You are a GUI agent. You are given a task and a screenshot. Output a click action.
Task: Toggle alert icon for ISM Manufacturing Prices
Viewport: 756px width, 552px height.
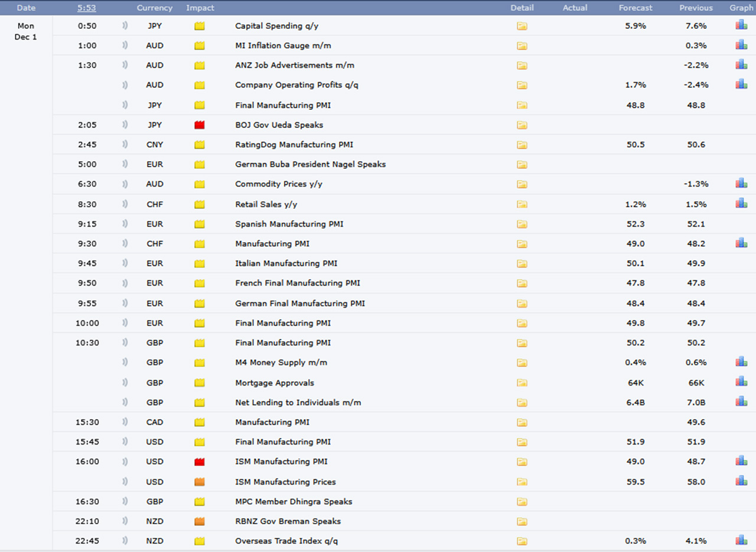[125, 482]
